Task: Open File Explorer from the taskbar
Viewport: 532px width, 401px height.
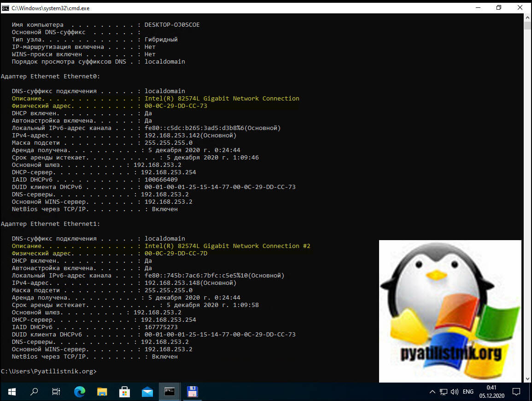Action: [102, 392]
